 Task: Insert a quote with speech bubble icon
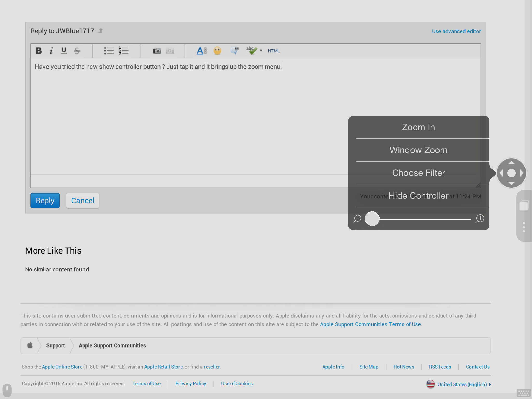click(x=235, y=50)
